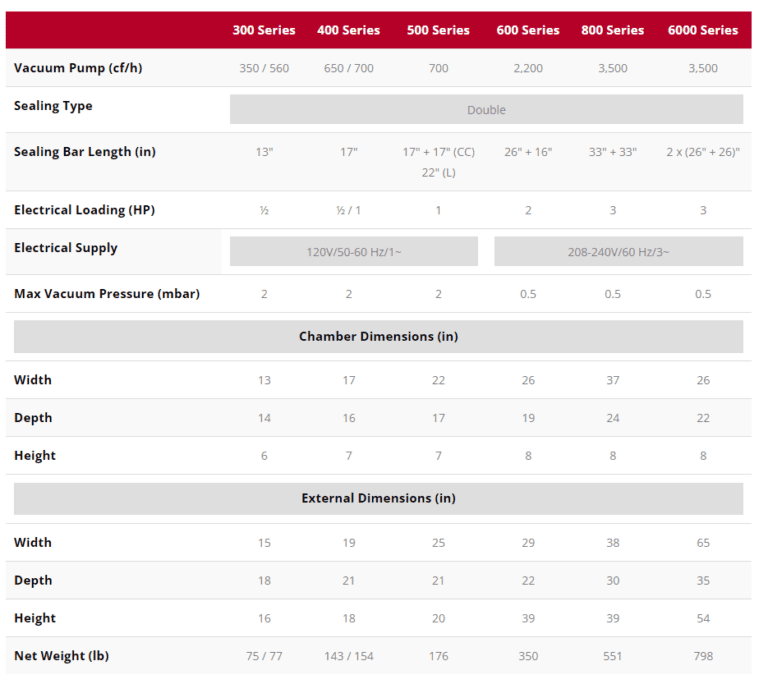This screenshot has width=768, height=684.
Task: Select the 2 x (26" + 26)" sealing bar cell
Action: [703, 152]
